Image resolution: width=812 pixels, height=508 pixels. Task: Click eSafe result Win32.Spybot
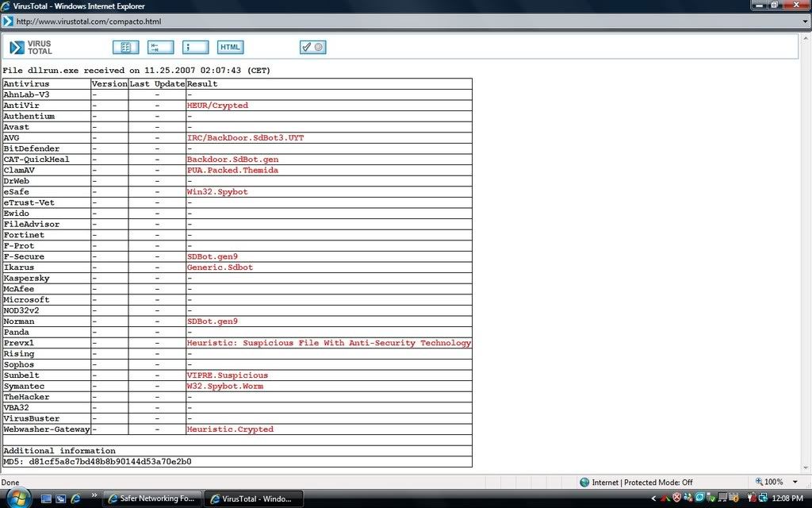217,192
